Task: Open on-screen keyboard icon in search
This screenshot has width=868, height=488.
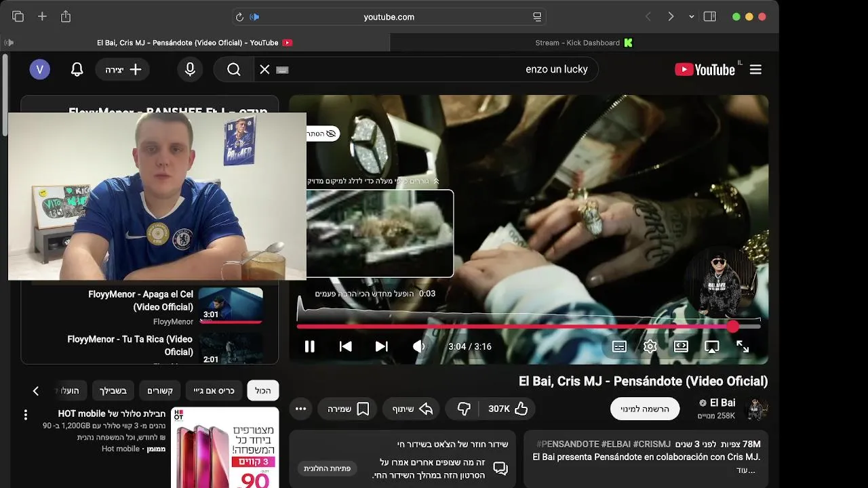Action: click(x=282, y=69)
